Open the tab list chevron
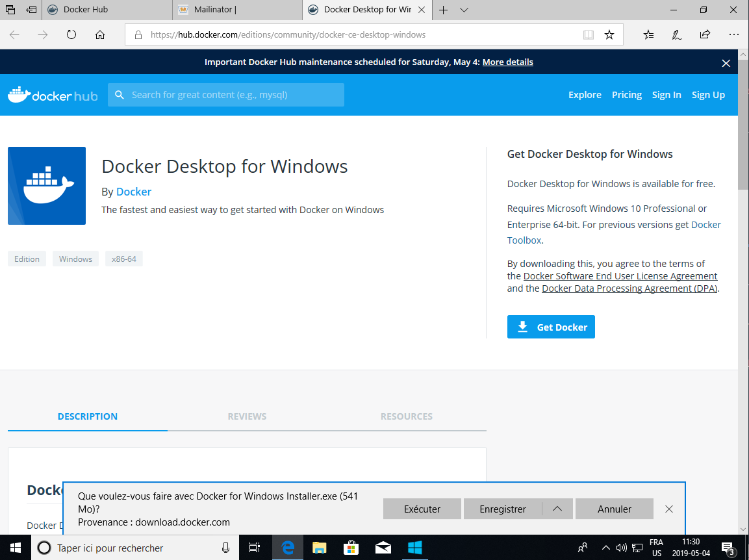 click(x=464, y=10)
